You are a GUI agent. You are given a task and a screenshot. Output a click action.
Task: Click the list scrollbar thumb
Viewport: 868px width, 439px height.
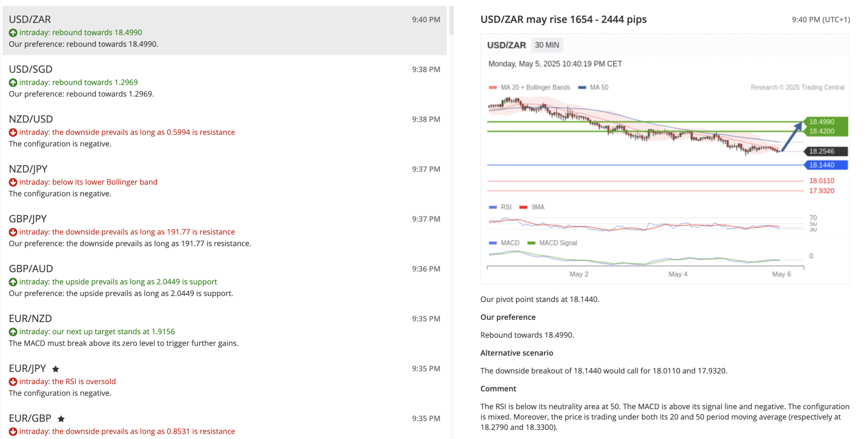pyautogui.click(x=451, y=20)
